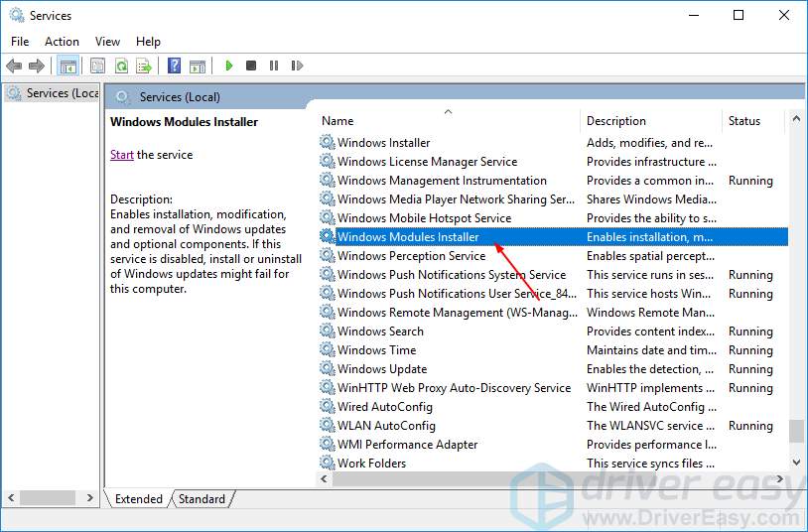
Task: Open the Action menu
Action: (62, 42)
